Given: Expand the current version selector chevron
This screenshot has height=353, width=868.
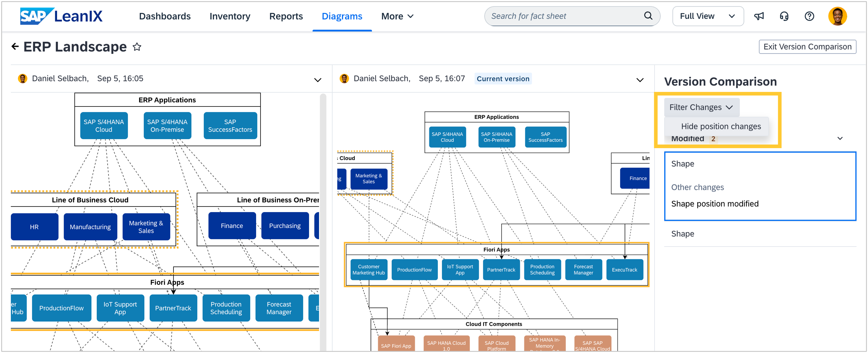Looking at the screenshot, I should click(640, 80).
